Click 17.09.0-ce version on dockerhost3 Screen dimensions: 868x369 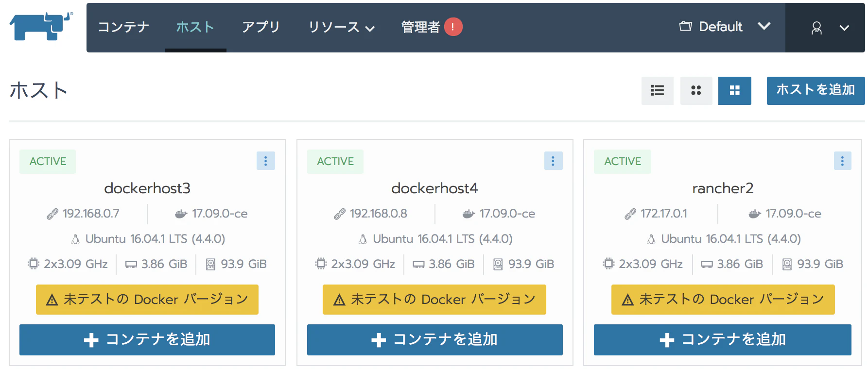click(x=220, y=214)
